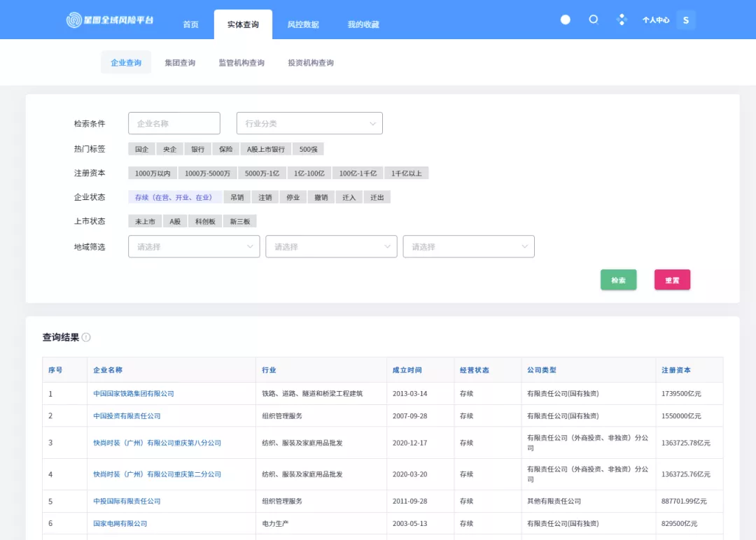The height and width of the screenshot is (540, 756).
Task: Toggle the 国企 hot tag filter
Action: 141,149
